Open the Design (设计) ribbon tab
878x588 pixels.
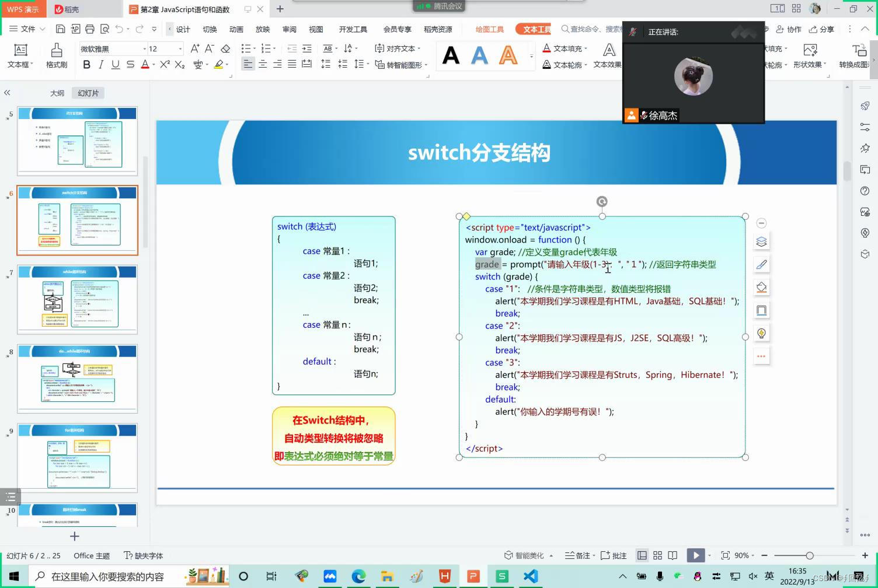click(x=183, y=29)
